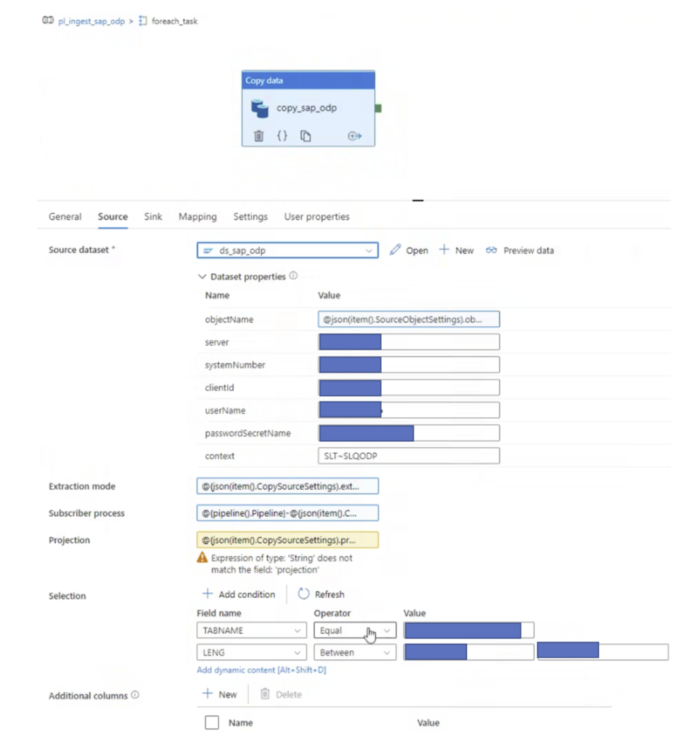The image size is (700, 744).
Task: Switch to the Mapping tab
Action: (x=197, y=217)
